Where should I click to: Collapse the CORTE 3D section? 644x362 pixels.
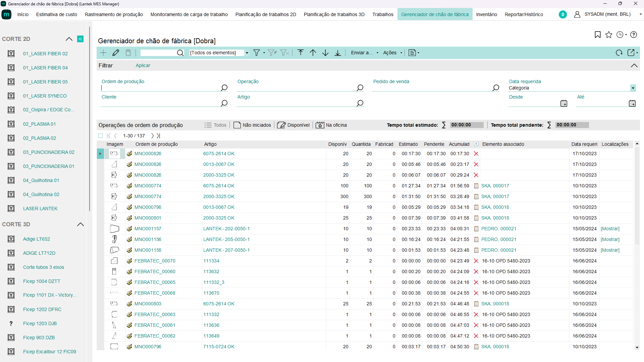(x=80, y=224)
